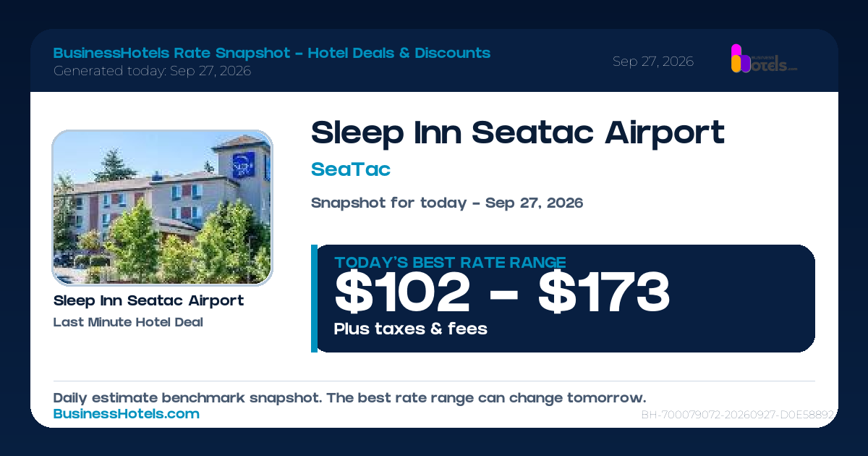The width and height of the screenshot is (868, 456).
Task: Click the header date Sep 27, 2026
Action: 653,62
